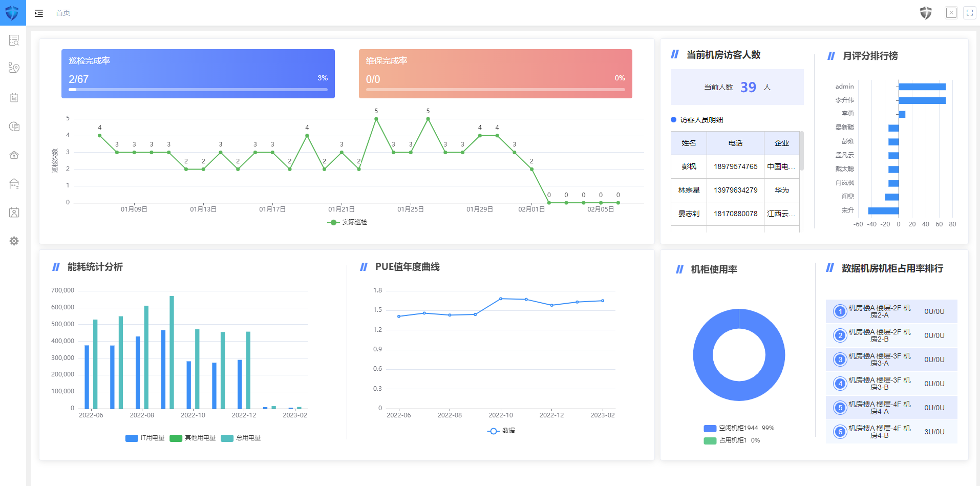Open the warehouse building sidebar icon
The width and height of the screenshot is (980, 486).
14,183
